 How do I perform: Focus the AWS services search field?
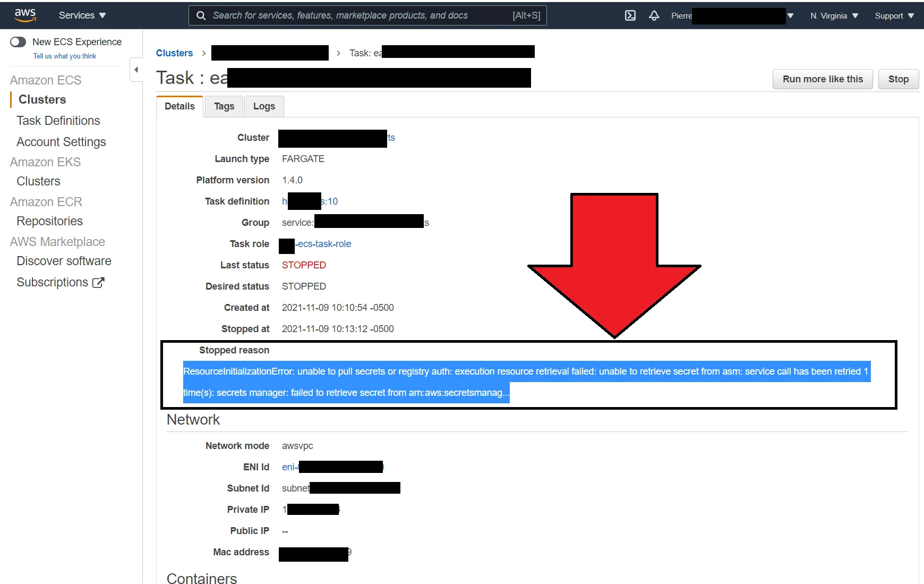(367, 15)
